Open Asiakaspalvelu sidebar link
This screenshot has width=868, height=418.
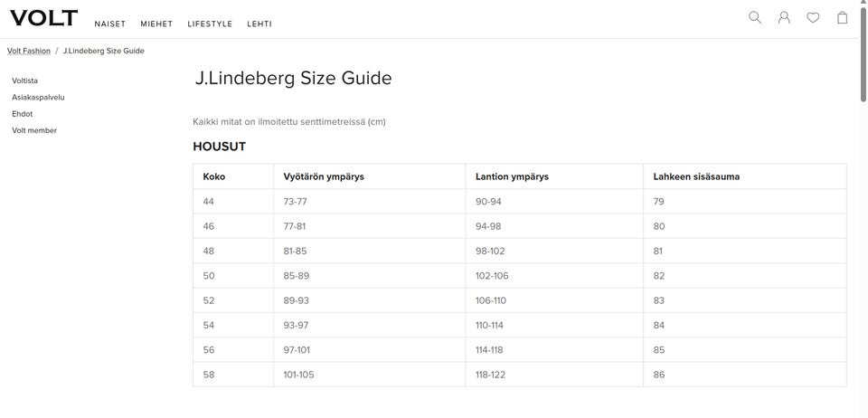point(38,98)
